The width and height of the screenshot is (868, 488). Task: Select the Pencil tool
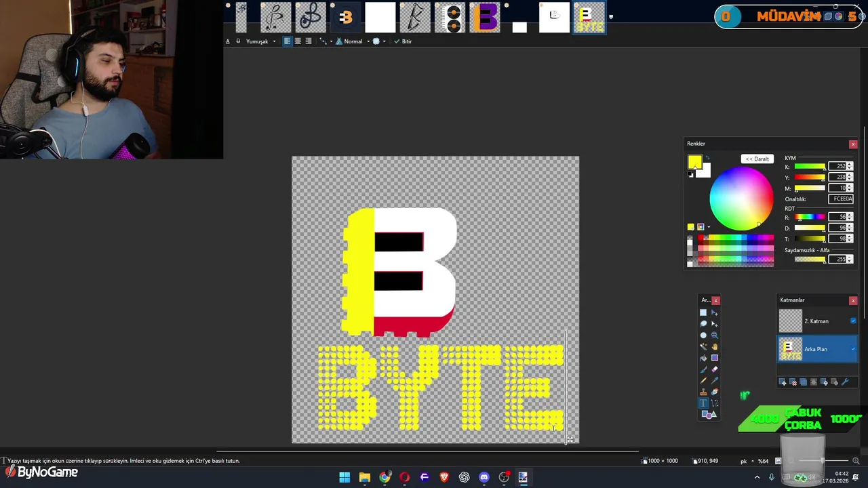pos(703,380)
